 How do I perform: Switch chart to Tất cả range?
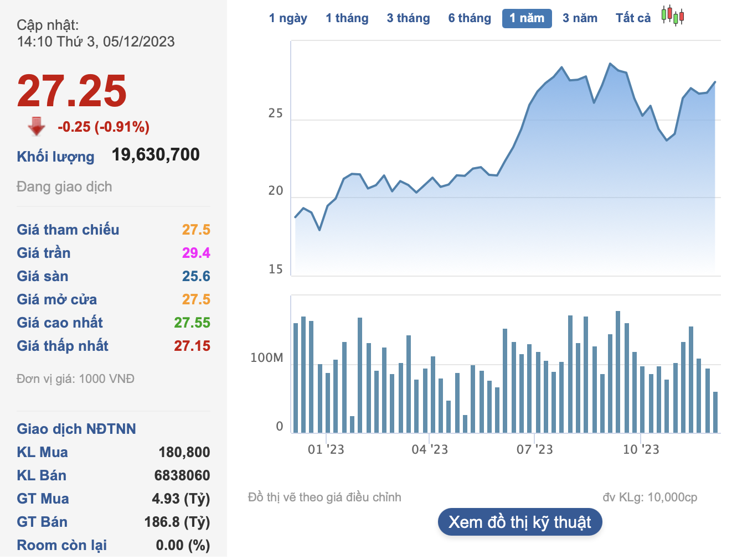[x=633, y=18]
